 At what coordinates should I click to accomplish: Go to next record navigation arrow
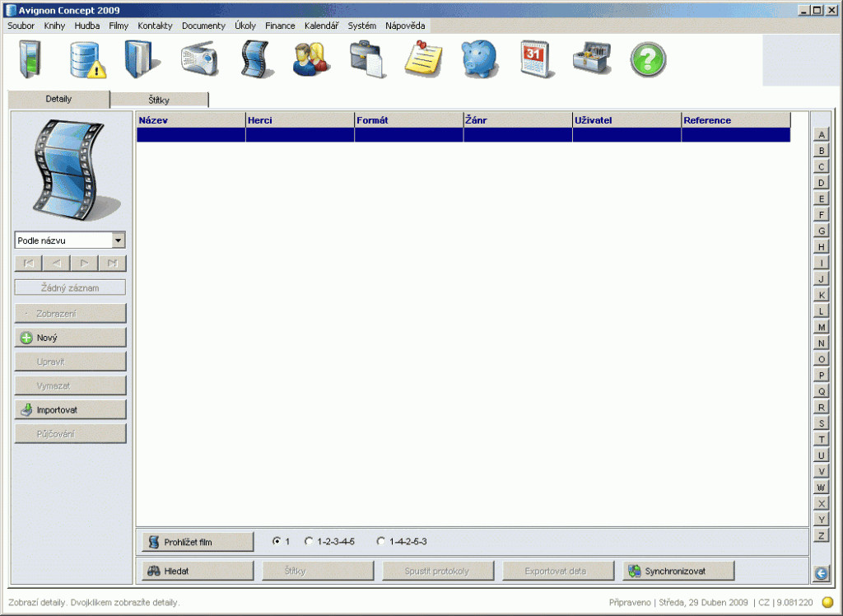tap(85, 263)
